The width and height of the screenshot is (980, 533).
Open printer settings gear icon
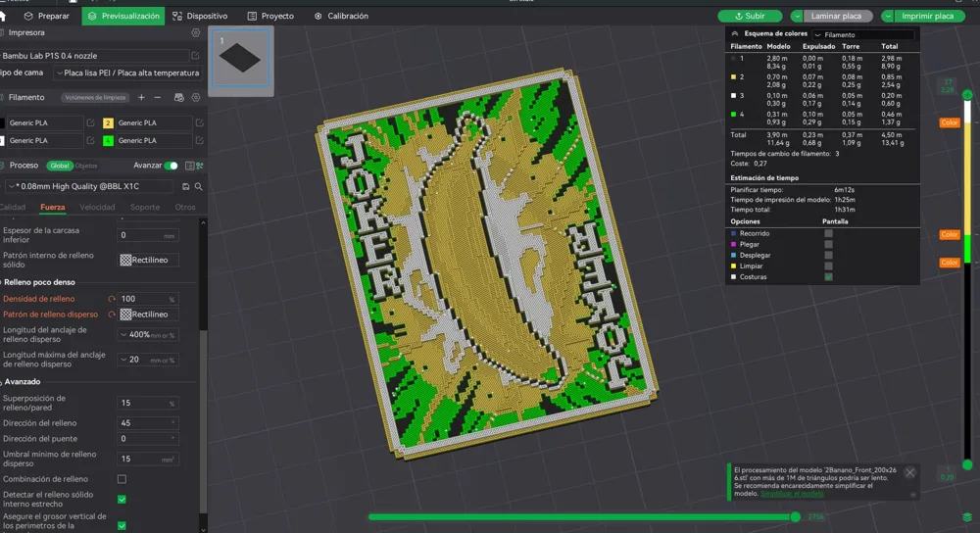tap(196, 32)
